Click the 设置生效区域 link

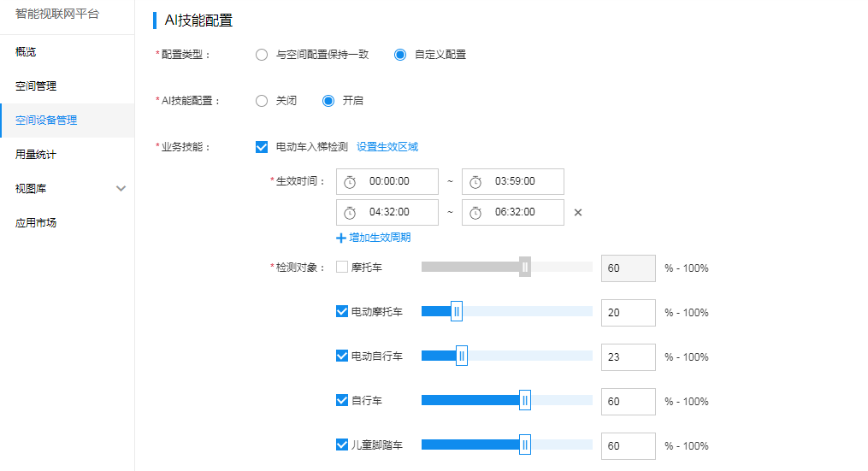387,147
